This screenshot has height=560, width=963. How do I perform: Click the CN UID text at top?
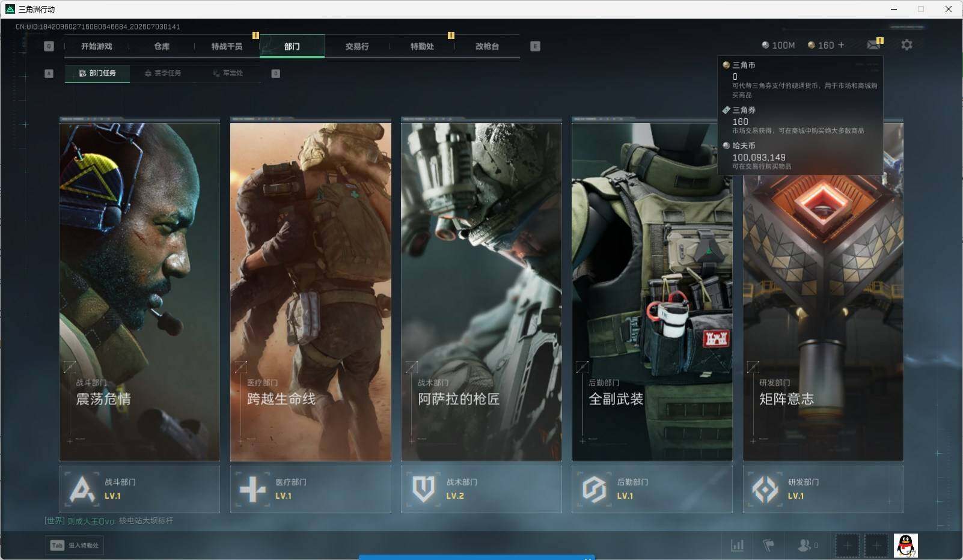pos(98,27)
